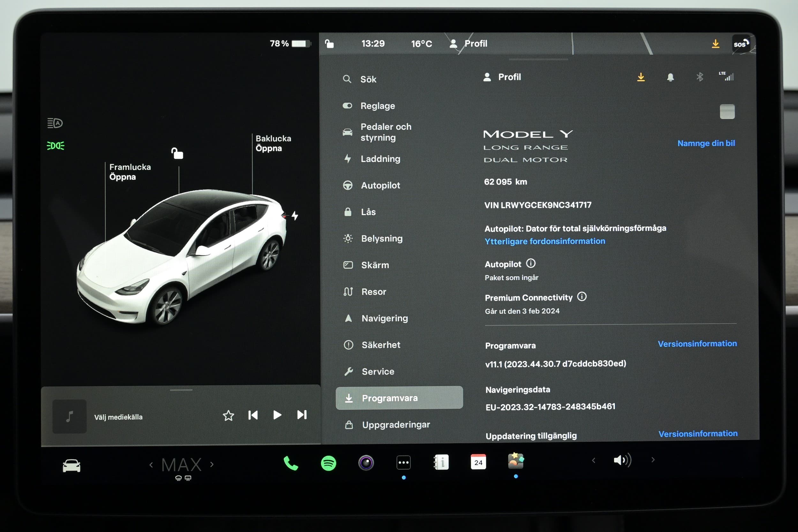798x532 pixels.
Task: Tap the 16°C temperature in the status bar
Action: tap(422, 44)
